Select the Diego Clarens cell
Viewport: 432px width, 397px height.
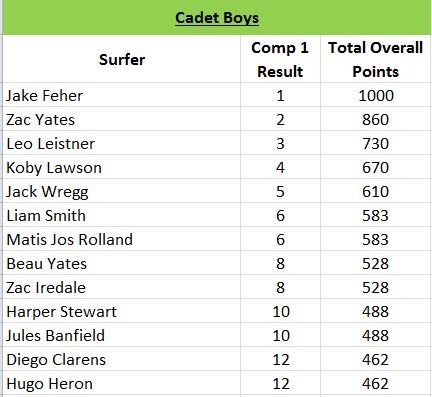pos(122,359)
